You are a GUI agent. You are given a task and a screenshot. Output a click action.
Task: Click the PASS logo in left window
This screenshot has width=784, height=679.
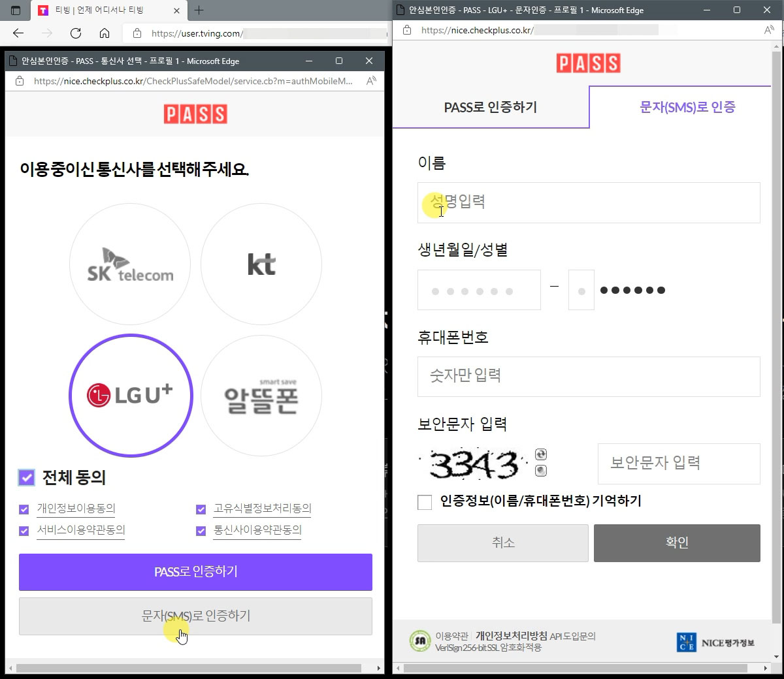(195, 114)
